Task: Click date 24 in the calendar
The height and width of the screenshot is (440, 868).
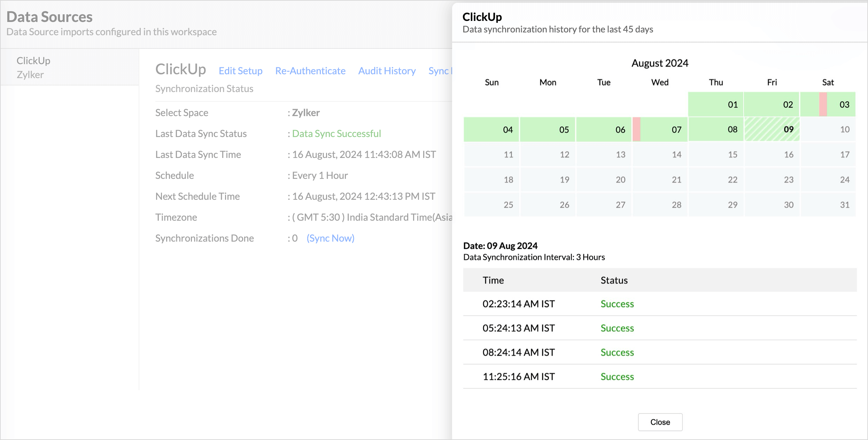Action: pos(828,180)
